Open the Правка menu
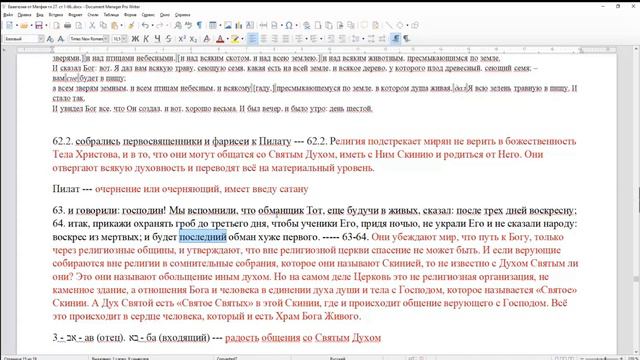The width and height of the screenshot is (640, 360). (x=24, y=15)
